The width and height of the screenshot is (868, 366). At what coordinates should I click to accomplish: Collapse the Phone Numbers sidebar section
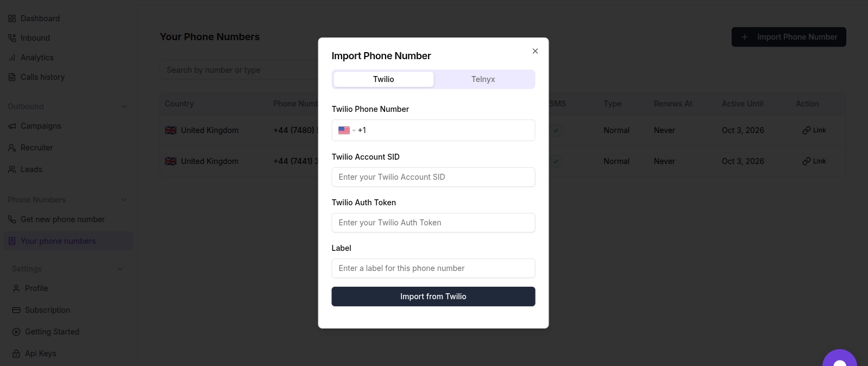click(x=124, y=200)
